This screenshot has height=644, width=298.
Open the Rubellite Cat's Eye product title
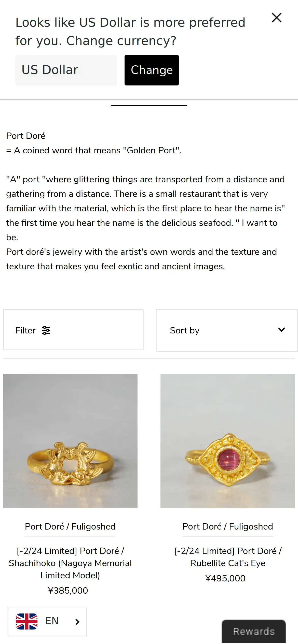(x=227, y=557)
